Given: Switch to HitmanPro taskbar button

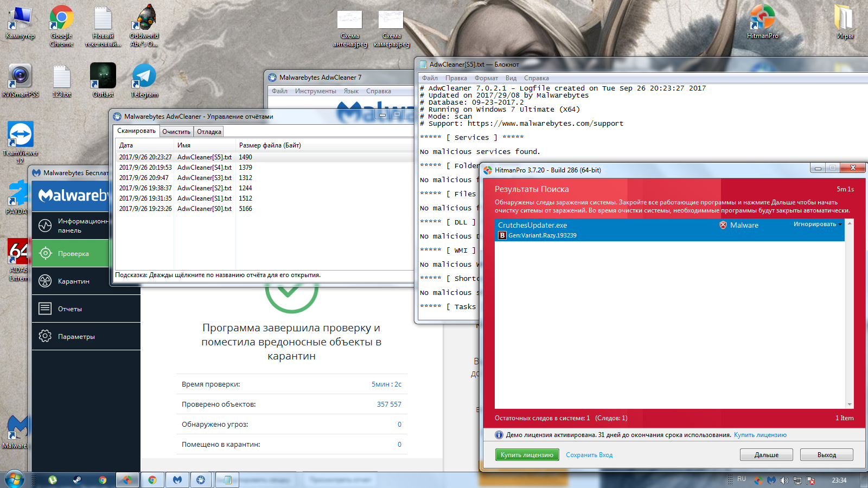Looking at the screenshot, I should coord(127,480).
